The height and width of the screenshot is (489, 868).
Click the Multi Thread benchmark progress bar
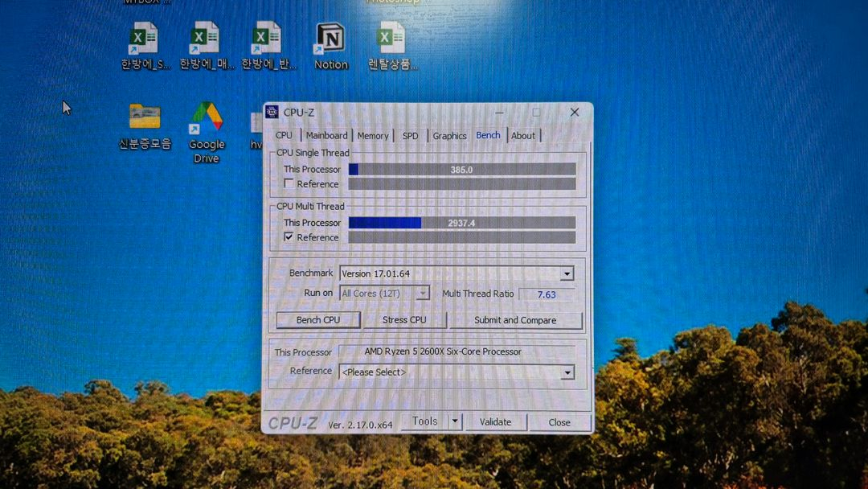click(x=462, y=223)
